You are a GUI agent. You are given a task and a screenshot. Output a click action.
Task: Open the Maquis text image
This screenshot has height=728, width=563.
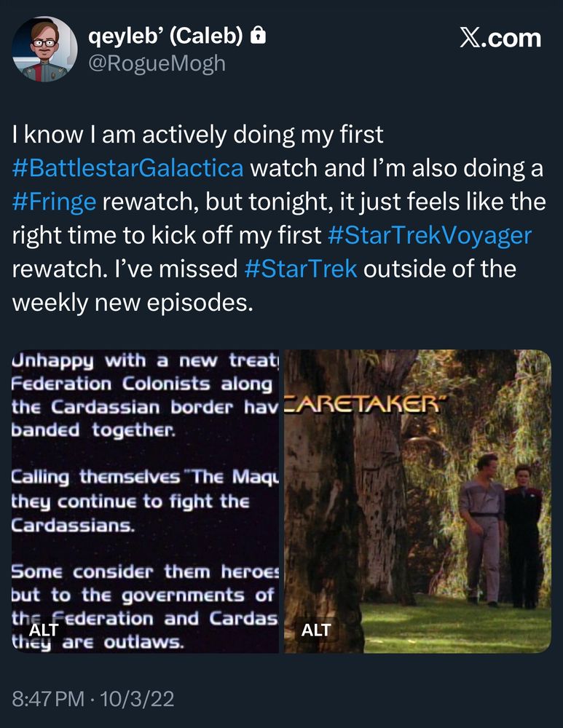tap(145, 499)
